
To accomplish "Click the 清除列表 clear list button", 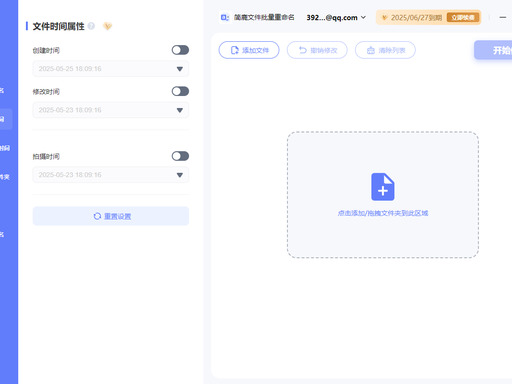I will click(x=385, y=50).
